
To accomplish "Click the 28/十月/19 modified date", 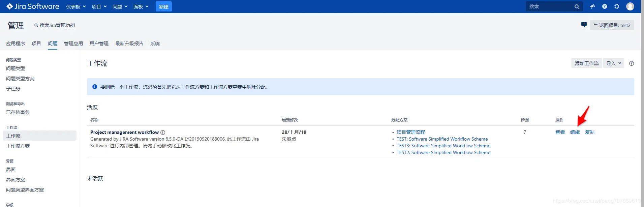I will pos(294,132).
